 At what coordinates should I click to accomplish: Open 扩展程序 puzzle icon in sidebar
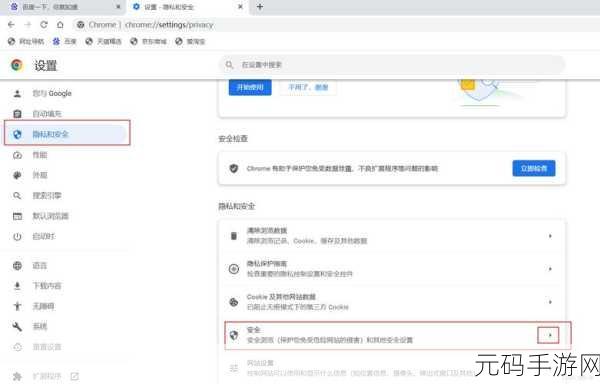[17, 376]
